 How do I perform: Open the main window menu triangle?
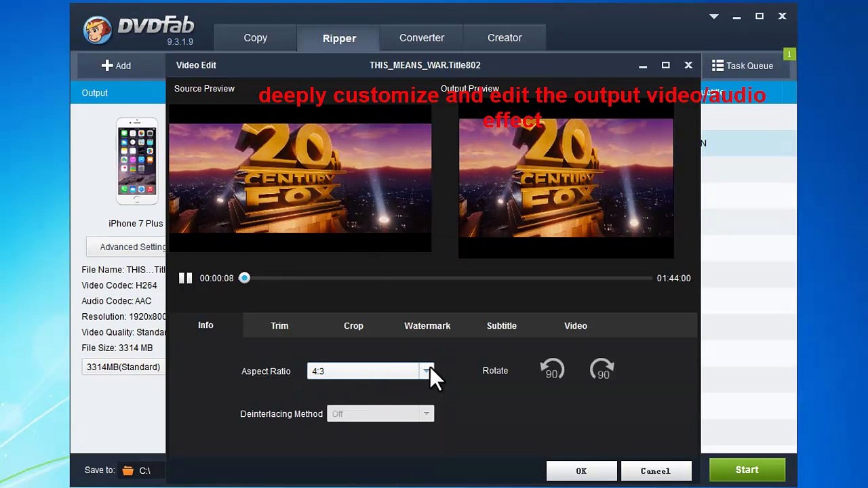click(x=714, y=16)
